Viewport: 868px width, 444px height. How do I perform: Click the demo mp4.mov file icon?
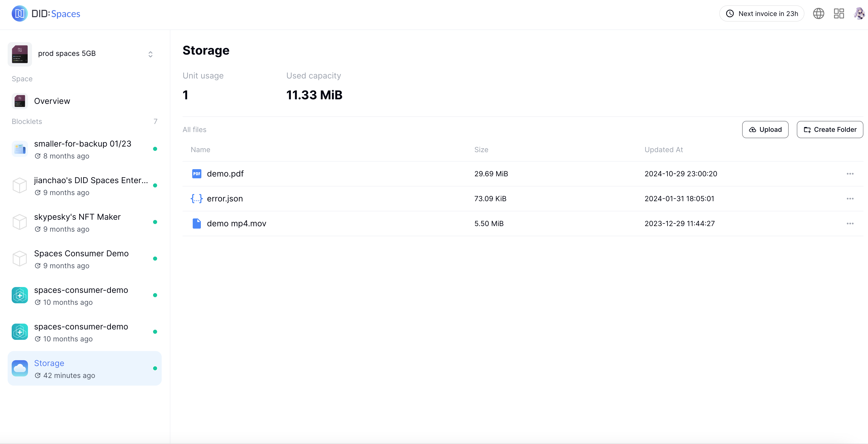197,224
